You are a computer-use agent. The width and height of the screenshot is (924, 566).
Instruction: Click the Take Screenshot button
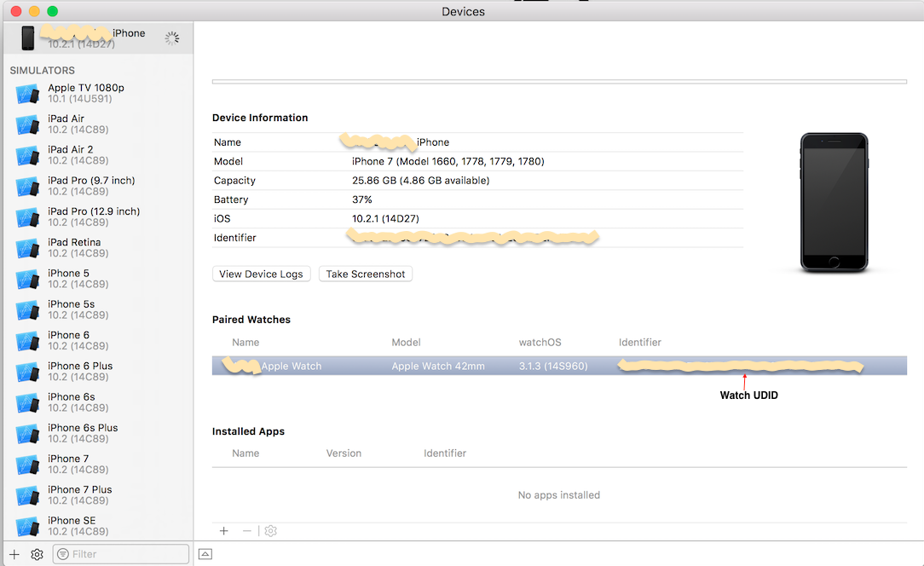(x=366, y=274)
